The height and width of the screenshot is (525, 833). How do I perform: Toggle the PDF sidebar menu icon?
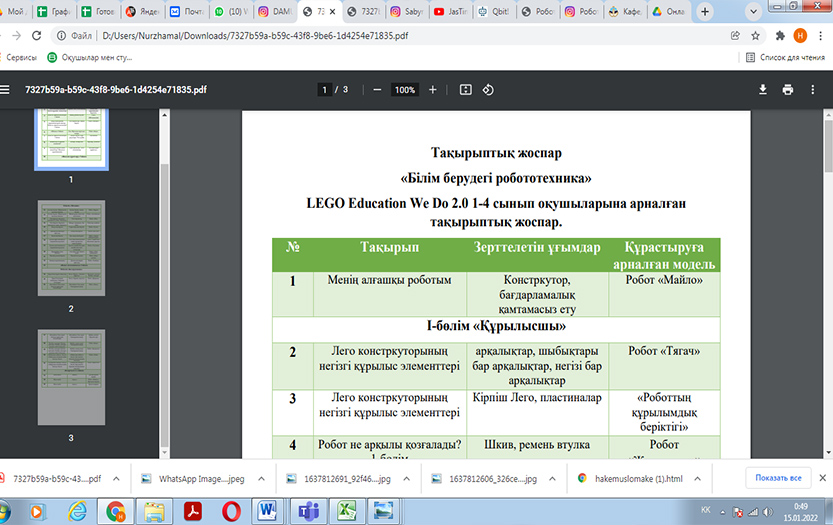click(6, 89)
